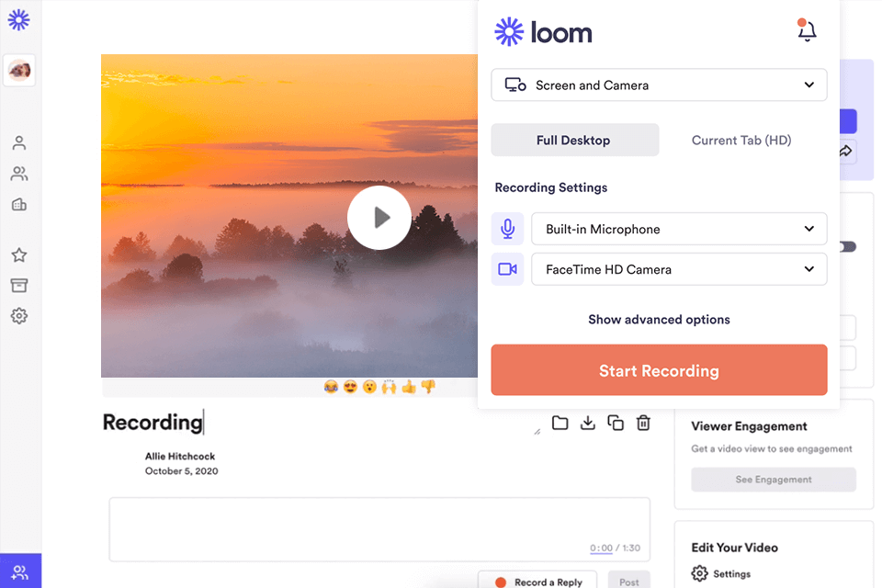Delete the recording via the trash icon
882x588 pixels.
[x=643, y=423]
